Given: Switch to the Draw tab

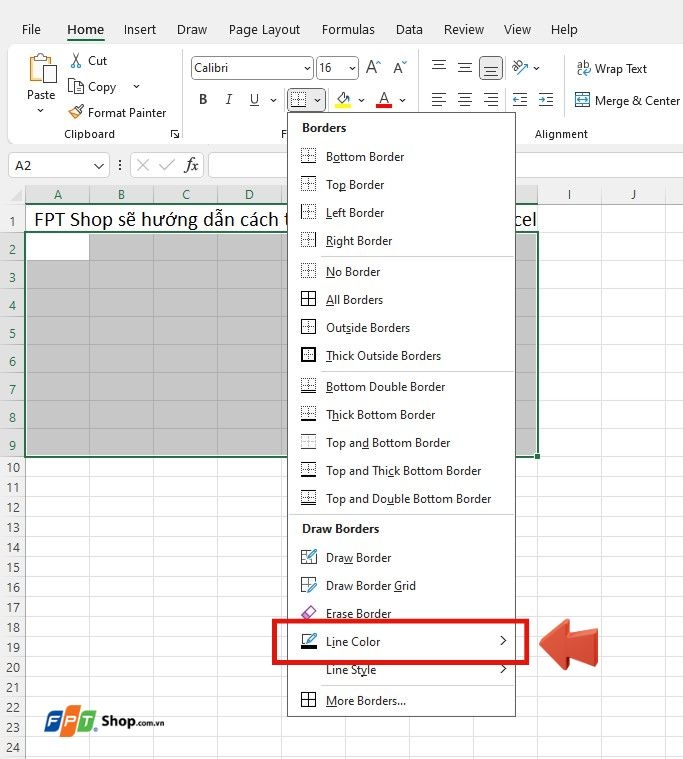Looking at the screenshot, I should (x=192, y=30).
